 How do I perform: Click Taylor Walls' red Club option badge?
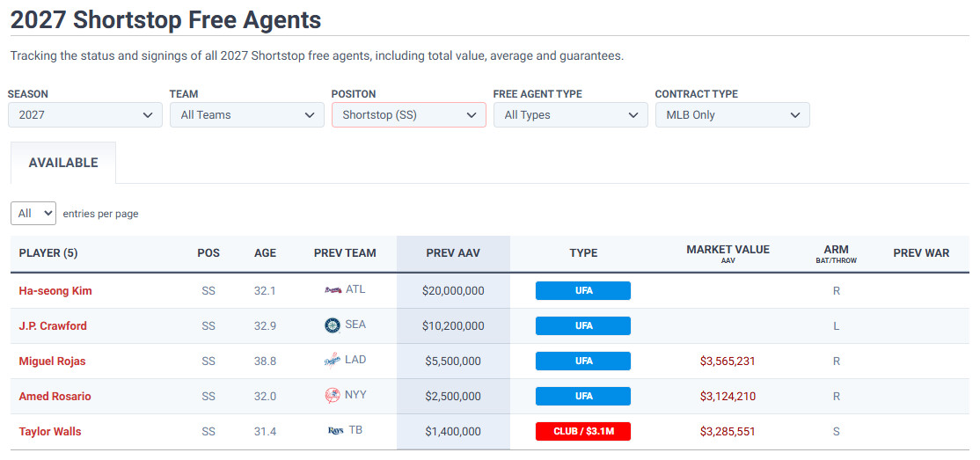coord(583,432)
